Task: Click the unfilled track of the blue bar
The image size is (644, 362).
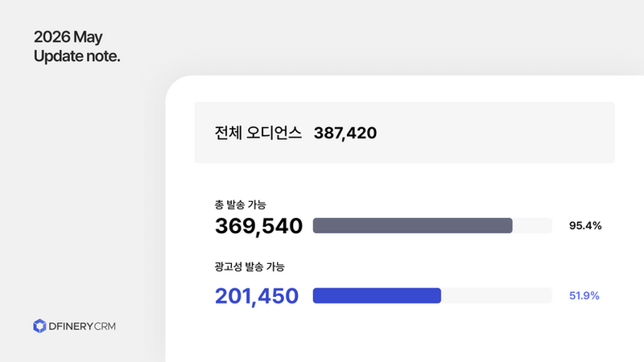Action: coord(497,295)
